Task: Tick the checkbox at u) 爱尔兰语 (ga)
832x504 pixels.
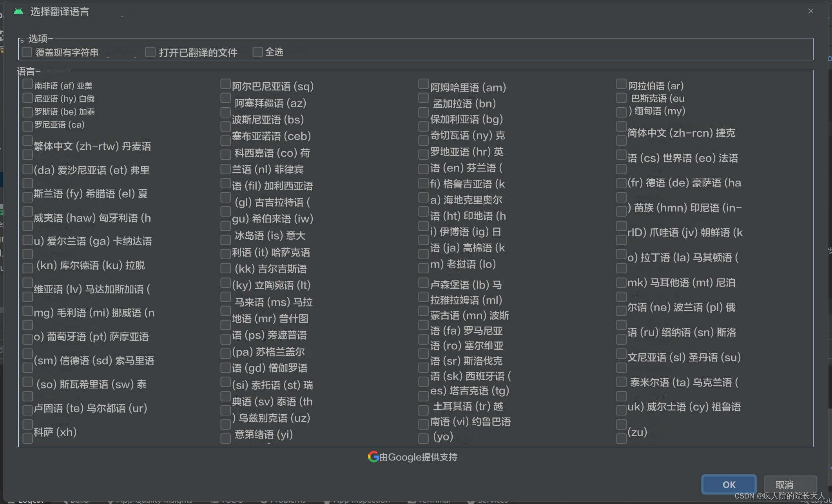Action: [x=27, y=240]
